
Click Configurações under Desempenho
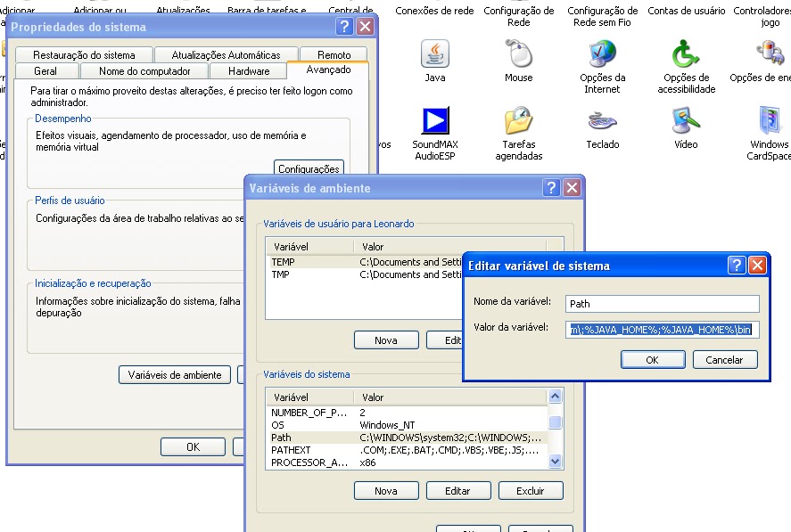(308, 168)
